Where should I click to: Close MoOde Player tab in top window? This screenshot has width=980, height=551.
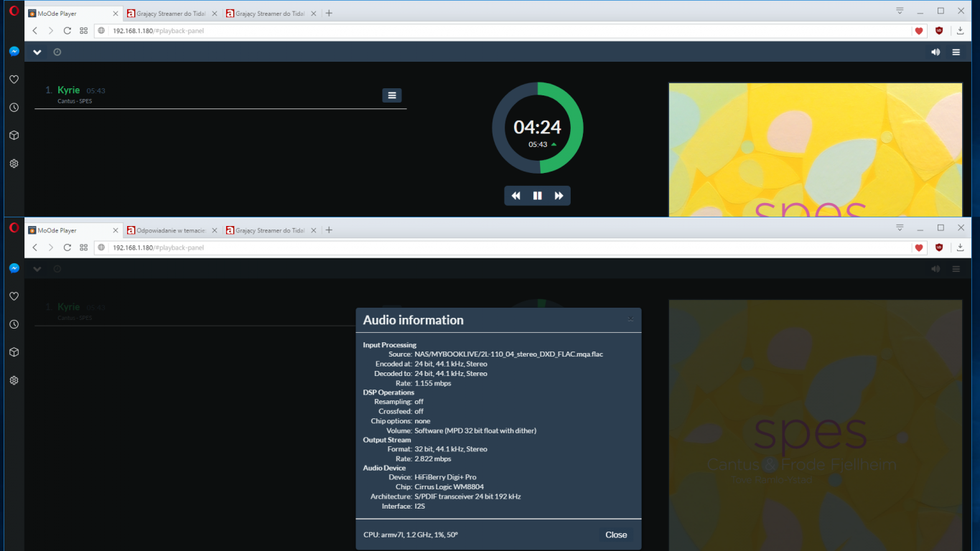(115, 13)
